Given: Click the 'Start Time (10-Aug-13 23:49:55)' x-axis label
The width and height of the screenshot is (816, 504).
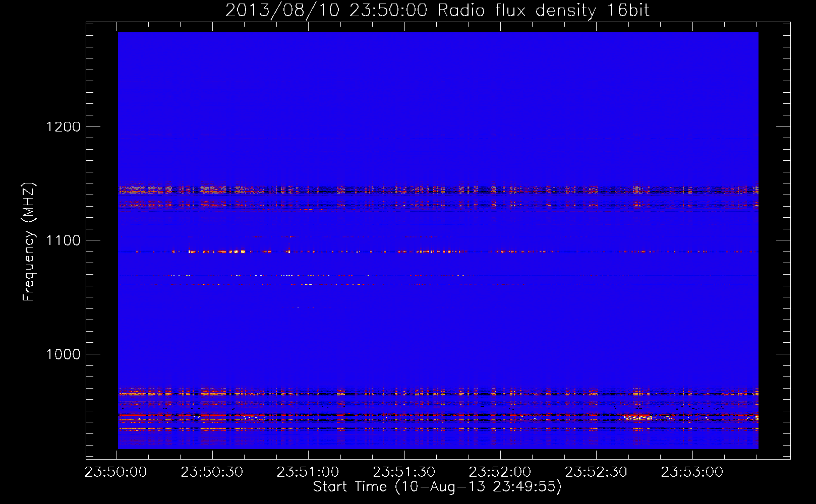Looking at the screenshot, I should (437, 487).
